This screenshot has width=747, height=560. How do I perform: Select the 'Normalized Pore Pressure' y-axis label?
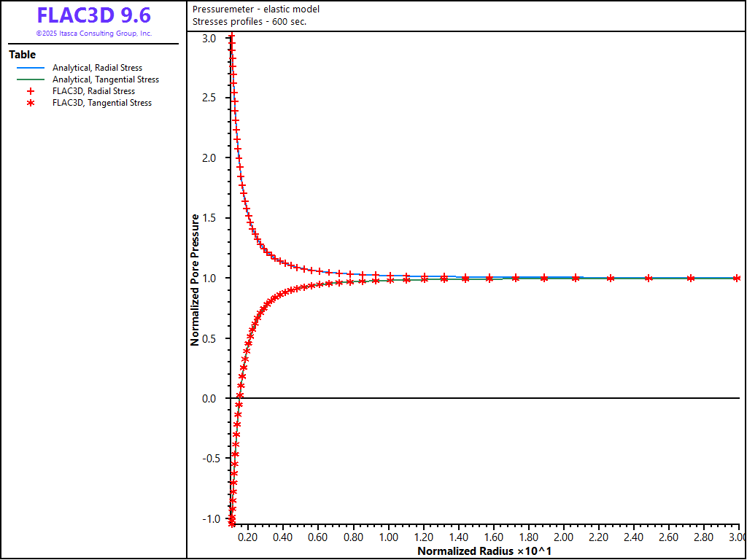pos(196,279)
